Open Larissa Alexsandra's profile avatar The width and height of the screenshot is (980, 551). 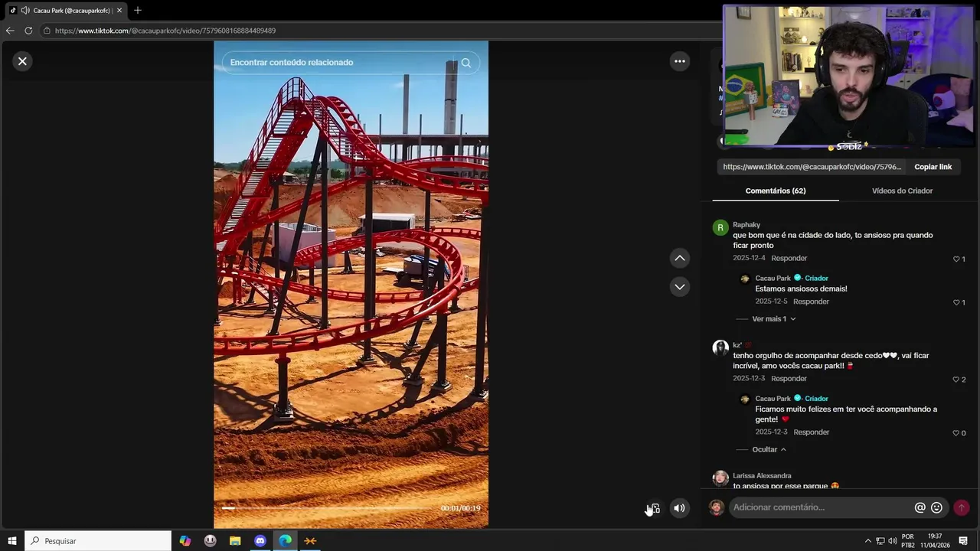[x=720, y=478]
